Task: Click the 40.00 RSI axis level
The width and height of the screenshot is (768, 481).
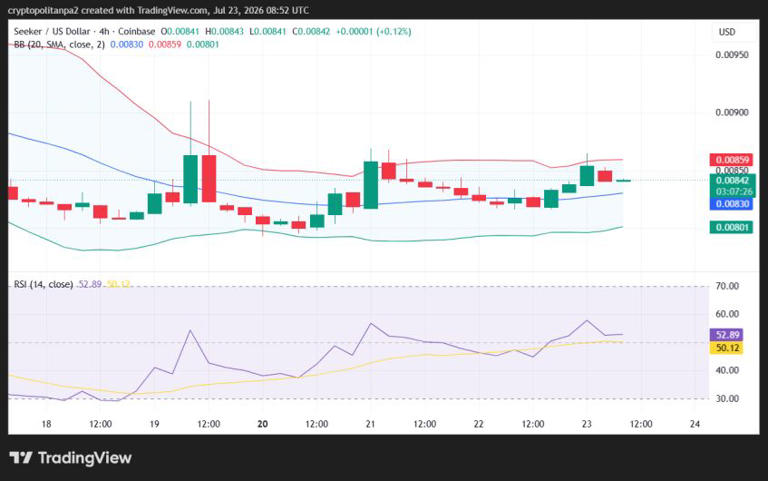Action: 727,370
